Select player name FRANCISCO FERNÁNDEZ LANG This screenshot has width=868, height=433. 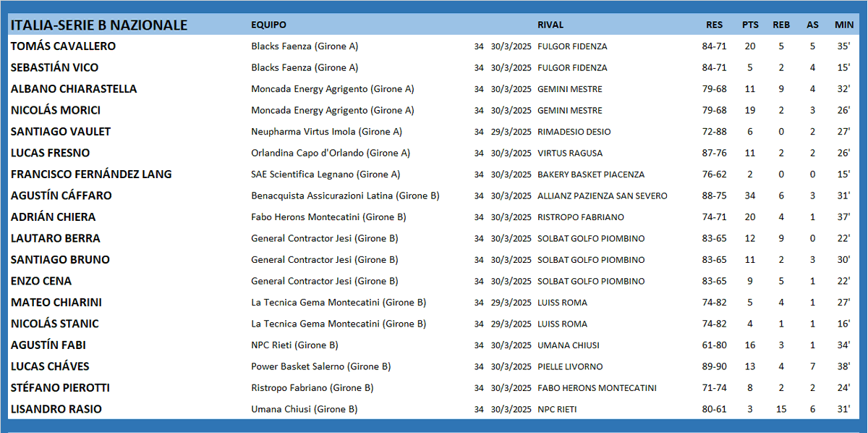(91, 175)
